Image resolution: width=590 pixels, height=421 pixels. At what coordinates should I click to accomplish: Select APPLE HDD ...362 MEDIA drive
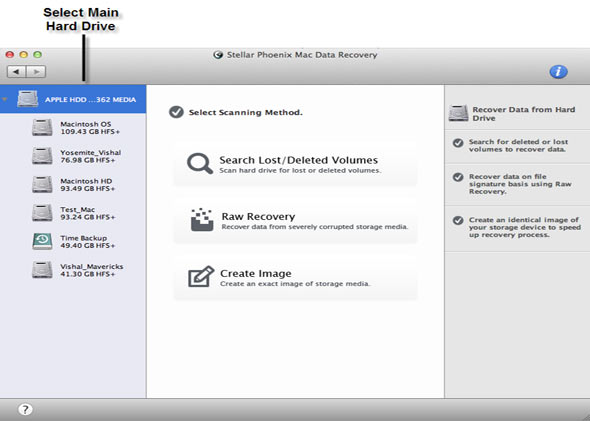pyautogui.click(x=73, y=99)
